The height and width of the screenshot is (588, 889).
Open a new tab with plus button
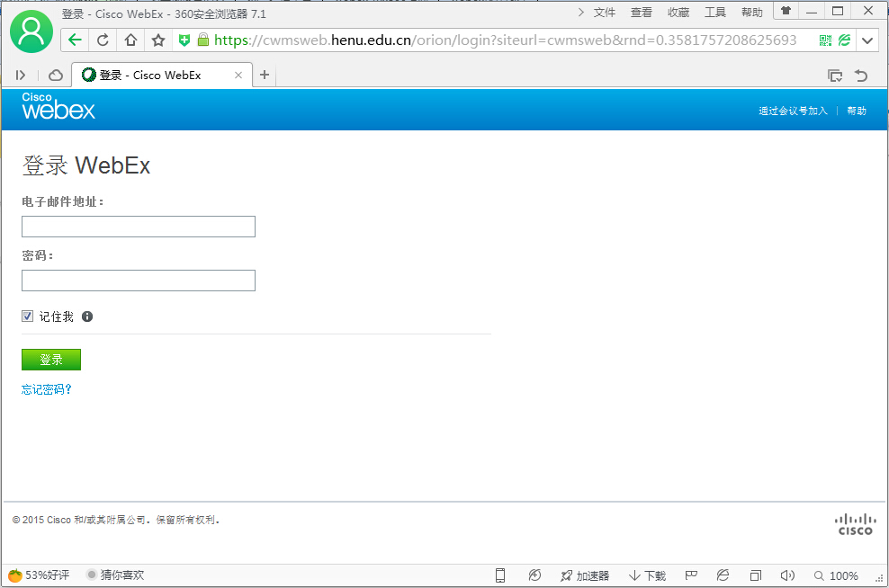(x=265, y=76)
